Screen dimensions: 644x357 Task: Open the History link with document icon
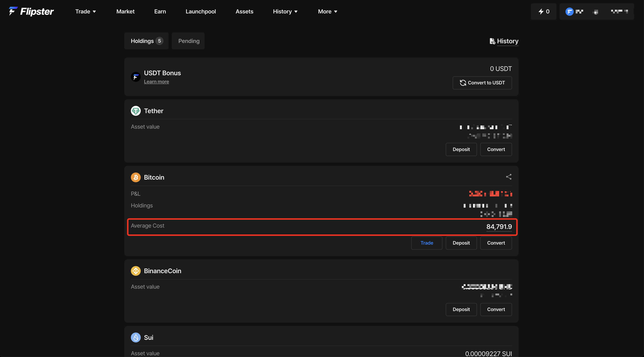pyautogui.click(x=504, y=41)
